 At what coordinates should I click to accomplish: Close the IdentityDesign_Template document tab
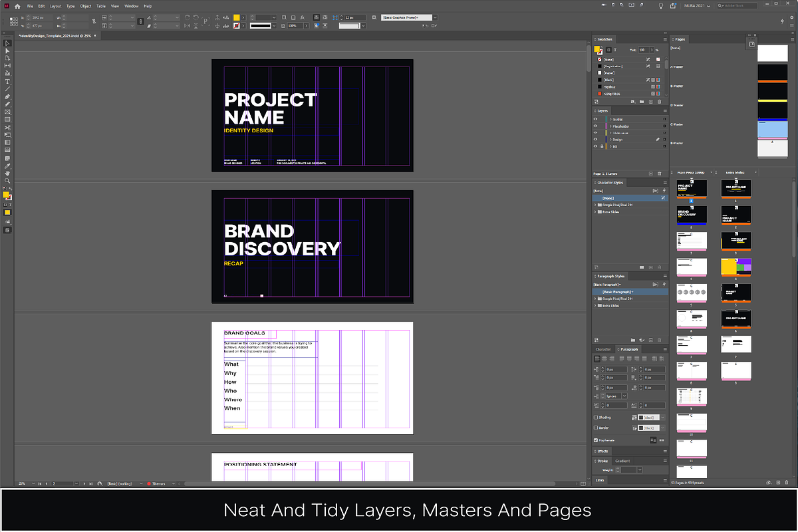click(96, 35)
